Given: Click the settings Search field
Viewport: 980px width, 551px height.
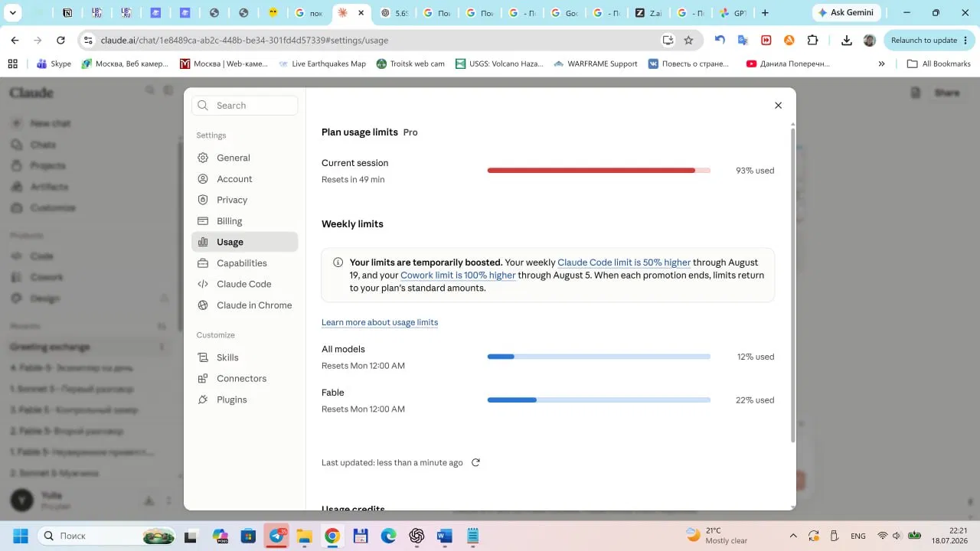Looking at the screenshot, I should point(244,106).
